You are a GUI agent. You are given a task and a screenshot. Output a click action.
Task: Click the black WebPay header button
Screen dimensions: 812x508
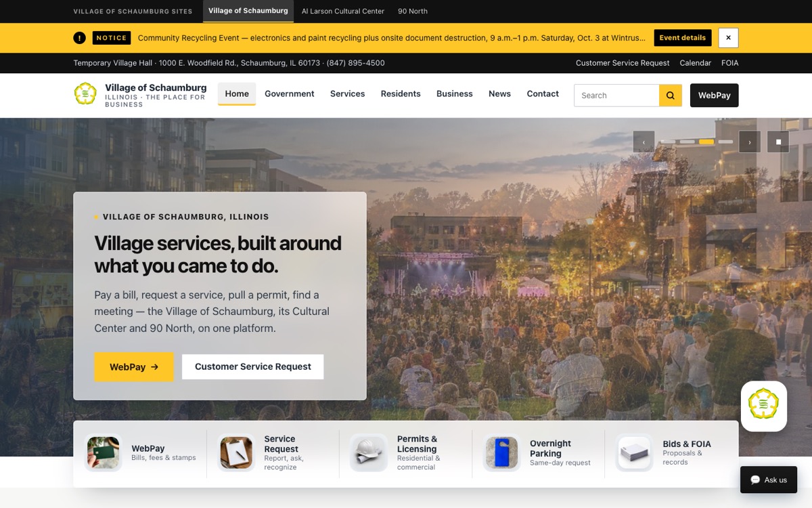click(715, 96)
